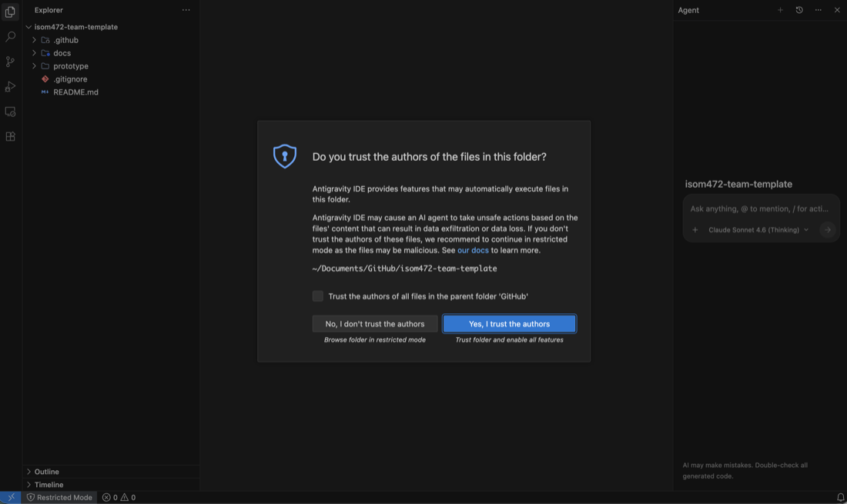This screenshot has height=504, width=847.
Task: Expand the Timeline section
Action: click(111, 485)
